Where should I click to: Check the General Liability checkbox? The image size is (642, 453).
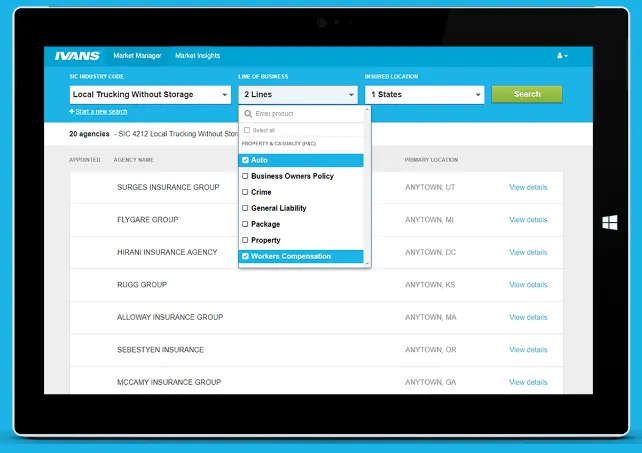pos(245,208)
